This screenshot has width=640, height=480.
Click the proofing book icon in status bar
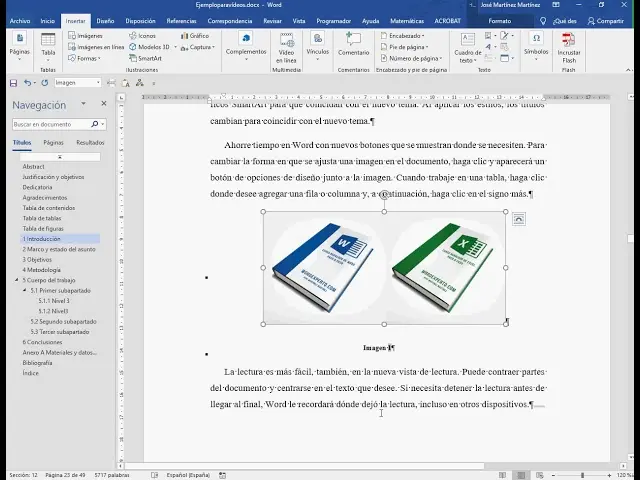click(x=154, y=475)
